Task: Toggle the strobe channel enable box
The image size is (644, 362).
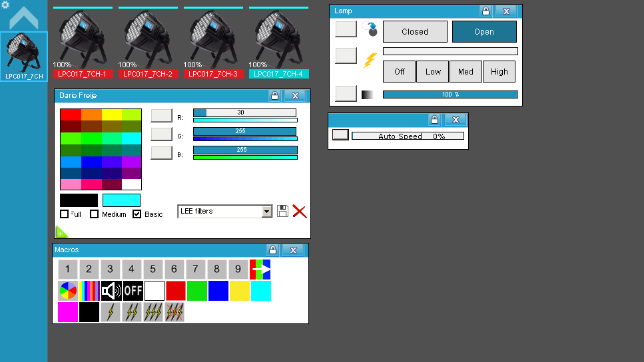Action: pyautogui.click(x=346, y=55)
